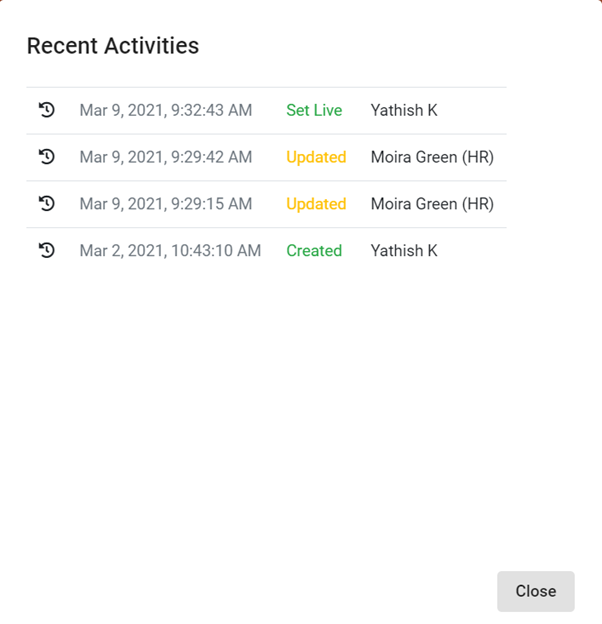Viewport: 602px width, 624px height.
Task: Click Updated status at 9:29:15 AM
Action: pos(316,204)
